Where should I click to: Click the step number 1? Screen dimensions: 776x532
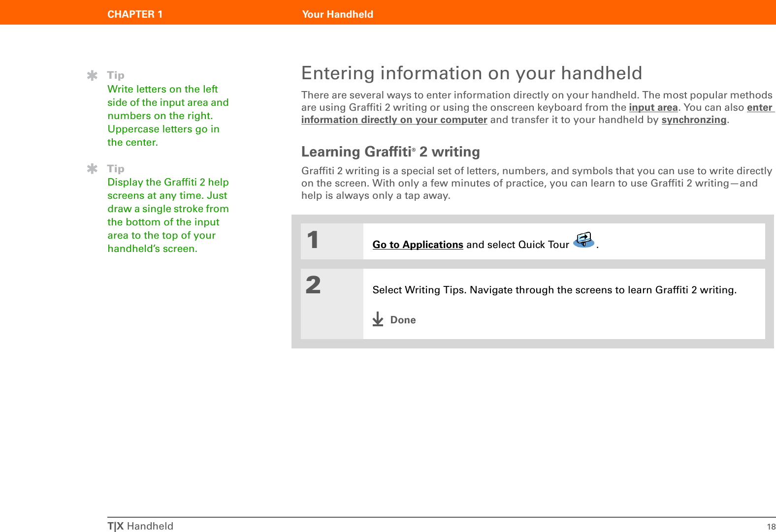(313, 240)
